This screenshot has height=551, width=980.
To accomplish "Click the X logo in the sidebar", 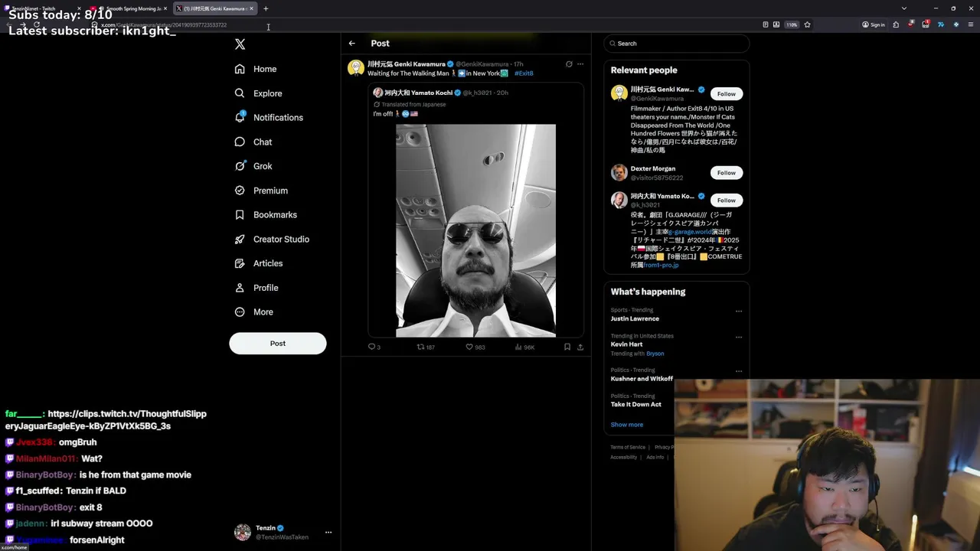I will [x=240, y=44].
